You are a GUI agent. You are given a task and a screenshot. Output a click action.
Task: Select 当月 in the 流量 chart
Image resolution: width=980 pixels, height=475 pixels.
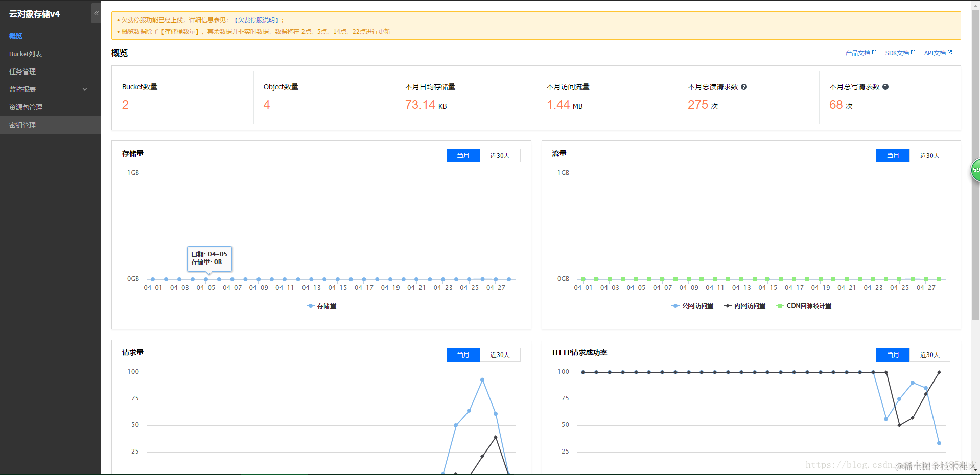coord(893,155)
